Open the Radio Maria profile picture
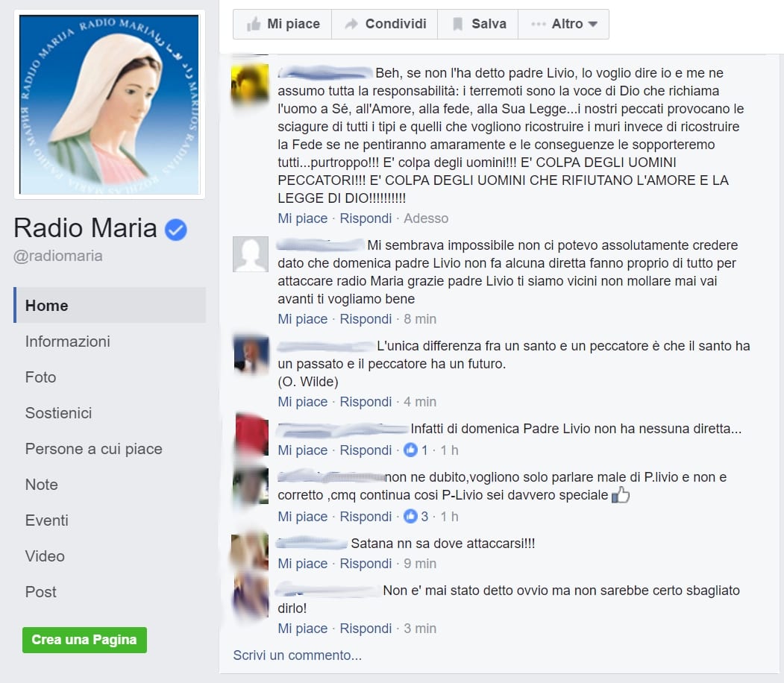784x683 pixels. [110, 104]
